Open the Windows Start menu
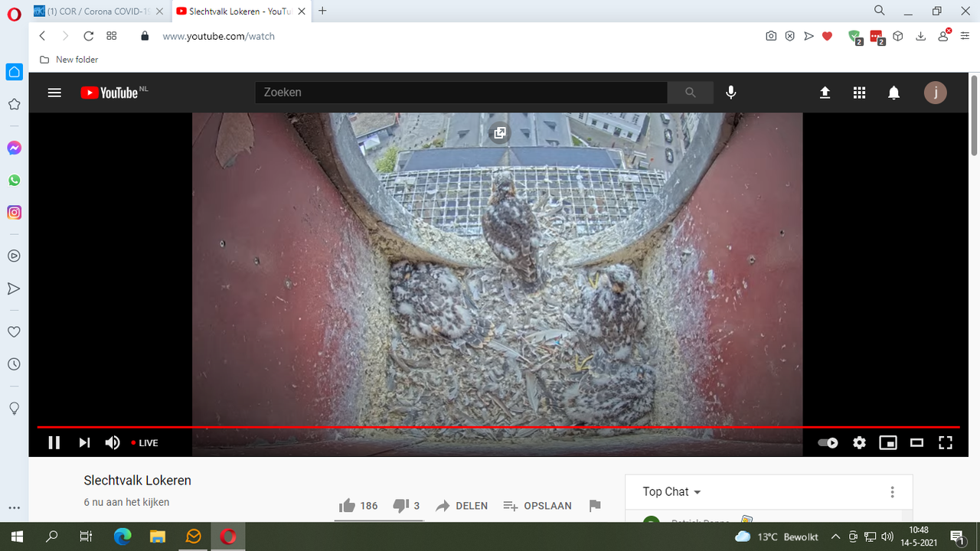Image resolution: width=980 pixels, height=551 pixels. point(17,536)
